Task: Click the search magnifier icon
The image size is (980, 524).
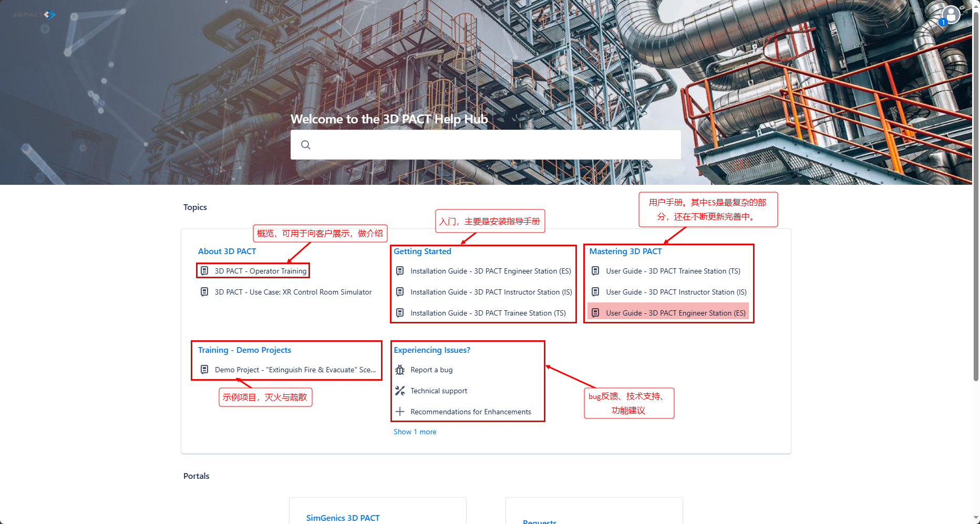Action: pos(306,145)
